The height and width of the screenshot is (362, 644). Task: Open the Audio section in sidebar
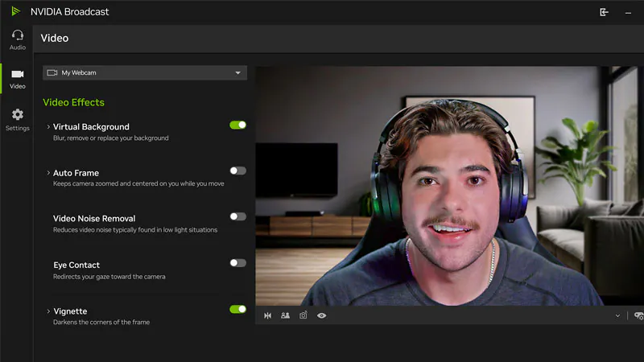coord(17,39)
